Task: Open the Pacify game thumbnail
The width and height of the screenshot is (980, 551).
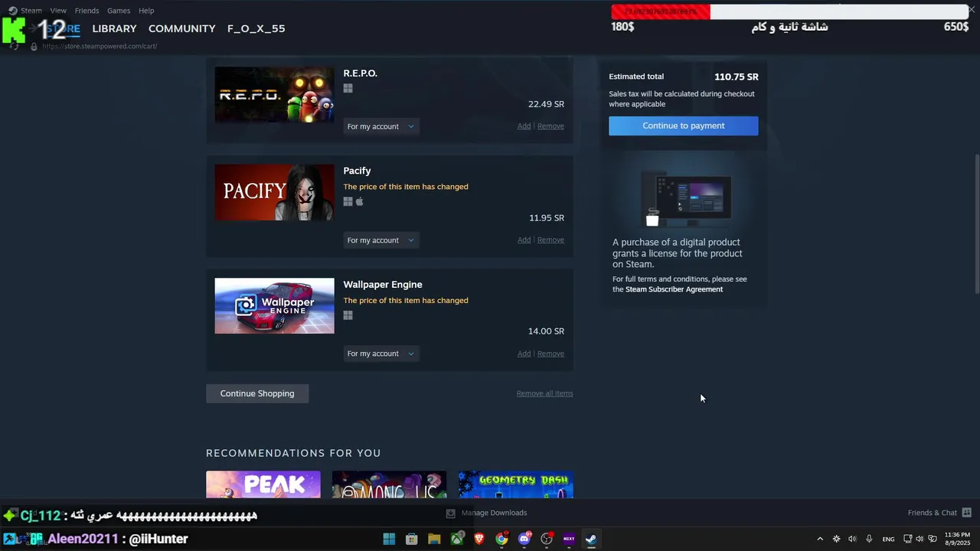Action: coord(274,192)
